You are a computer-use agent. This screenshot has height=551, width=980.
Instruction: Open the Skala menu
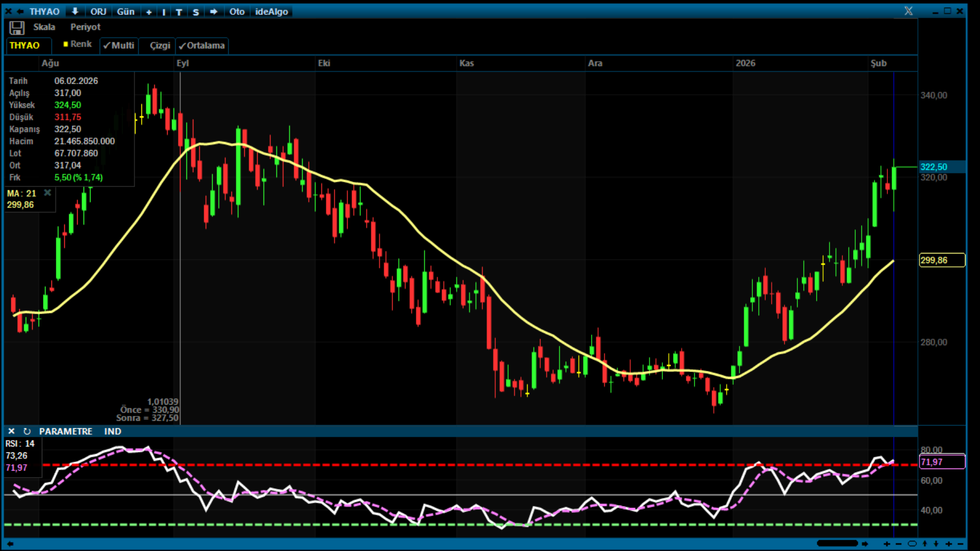tap(44, 27)
